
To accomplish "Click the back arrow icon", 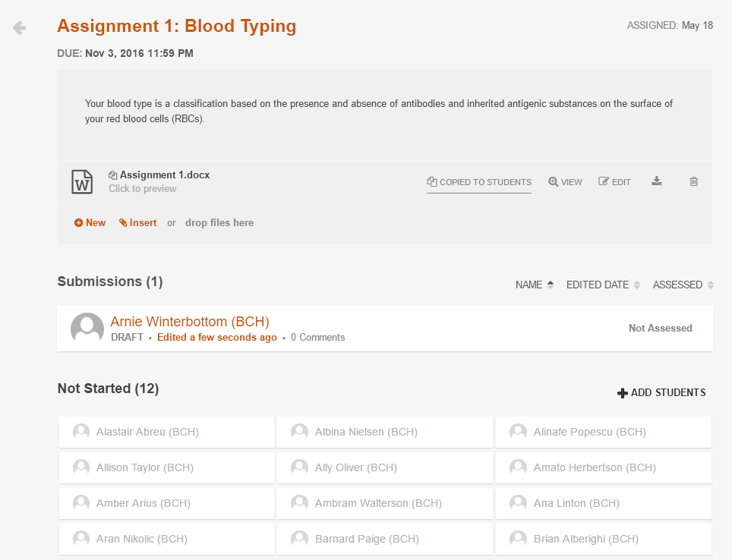I will 20,28.
